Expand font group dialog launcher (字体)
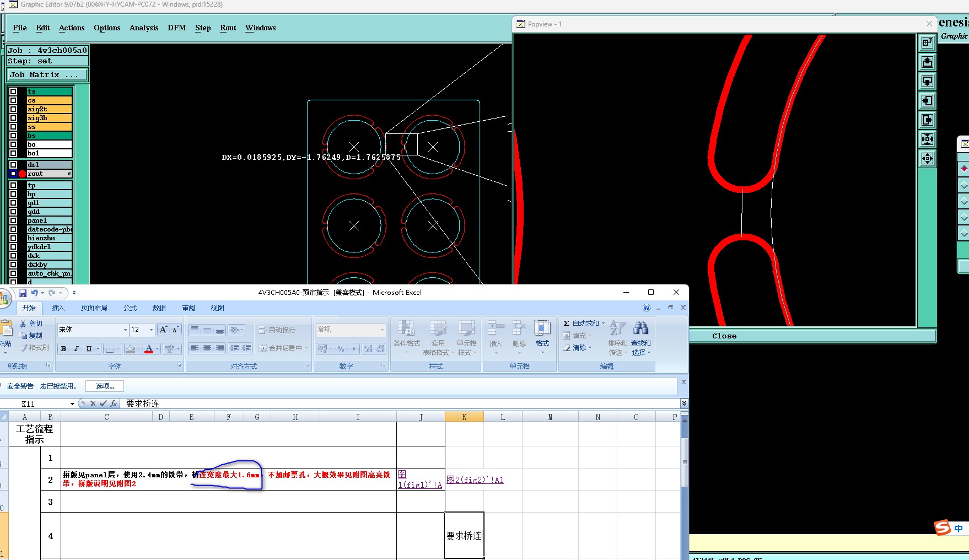 coord(179,365)
